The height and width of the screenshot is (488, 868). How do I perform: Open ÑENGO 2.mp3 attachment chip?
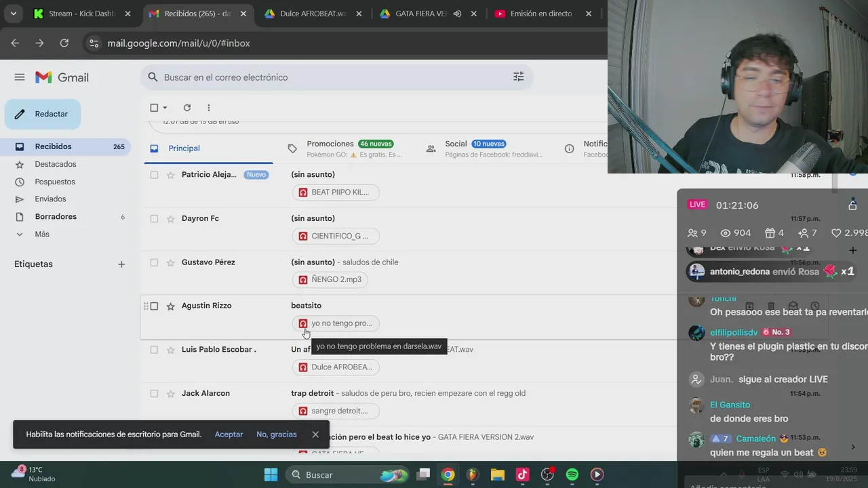[332, 279]
